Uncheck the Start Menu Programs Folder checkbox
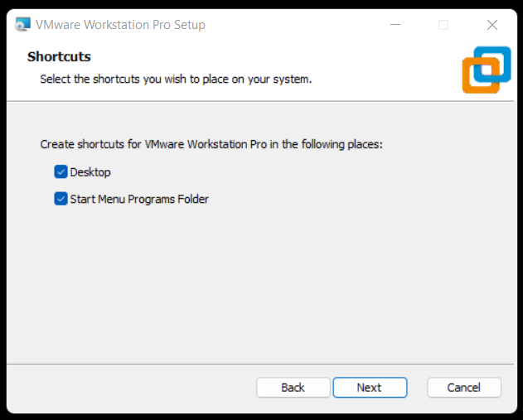This screenshot has width=523, height=420. point(61,199)
